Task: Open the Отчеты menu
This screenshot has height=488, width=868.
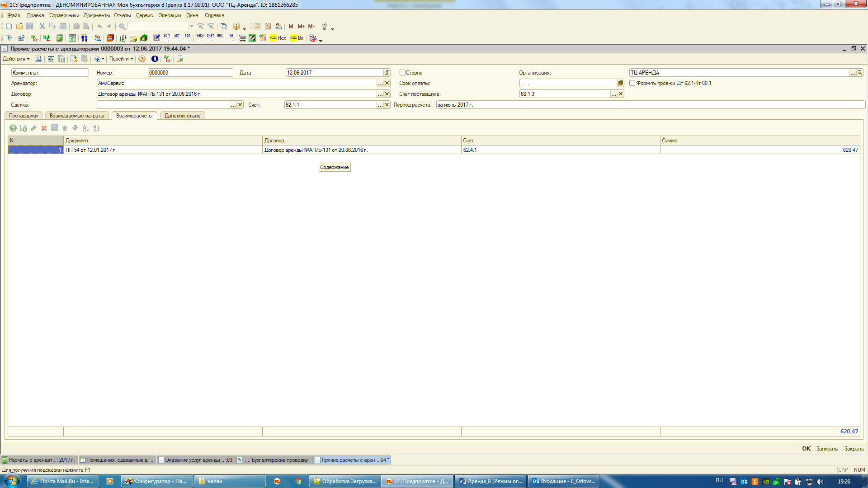Action: click(122, 15)
